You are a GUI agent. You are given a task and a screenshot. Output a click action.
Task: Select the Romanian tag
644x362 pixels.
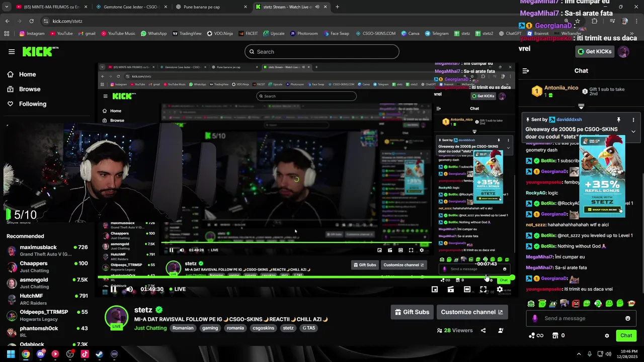point(183,328)
